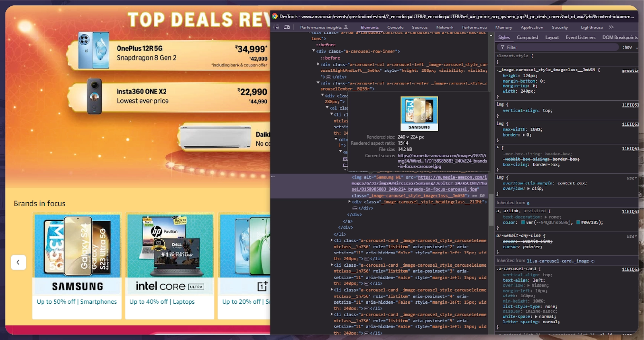
Task: Show more DevTools tabs chevron
Action: 611,27
